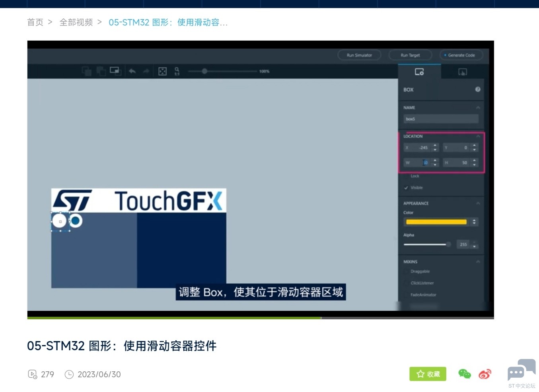Viewport: 539px width, 392px height.
Task: Click the clock icon beside 2023/06/30
Action: point(69,374)
